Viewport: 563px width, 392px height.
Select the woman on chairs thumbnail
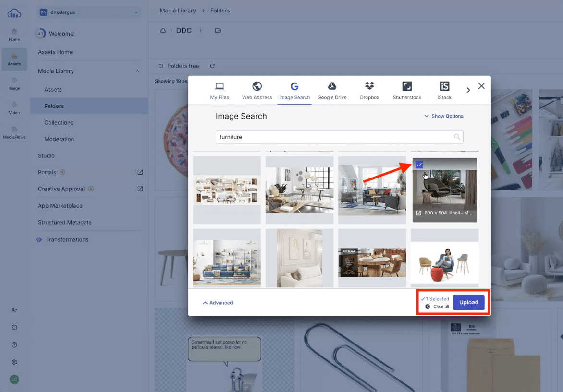pos(444,258)
